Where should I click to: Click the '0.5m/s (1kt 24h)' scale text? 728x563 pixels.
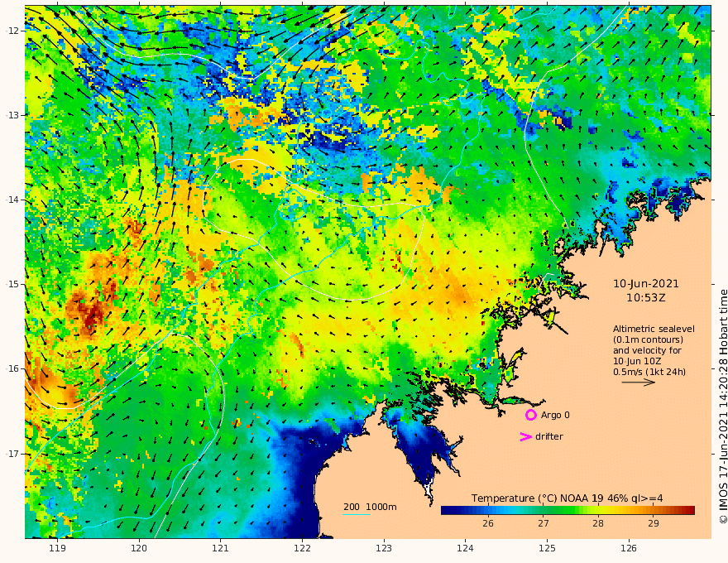(x=649, y=372)
